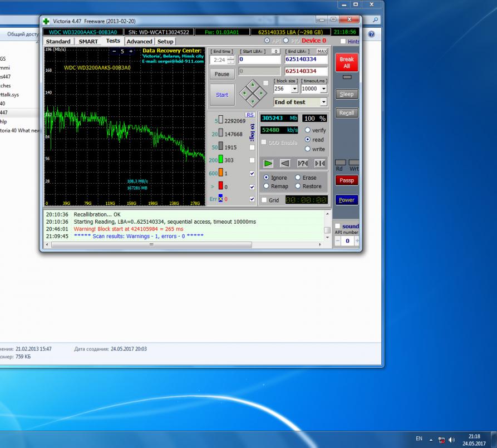Click the Rd indicator box
The width and height of the screenshot is (497, 448).
(x=341, y=163)
